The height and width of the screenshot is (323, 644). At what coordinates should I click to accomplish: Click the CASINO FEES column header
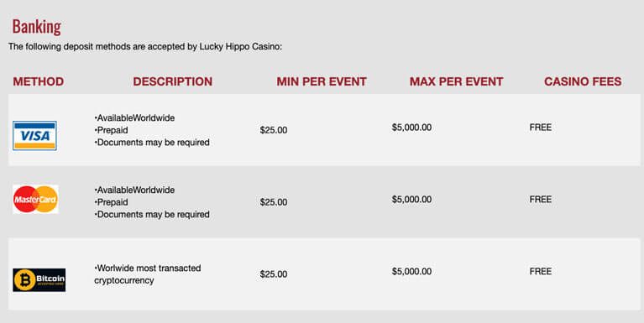pos(583,81)
